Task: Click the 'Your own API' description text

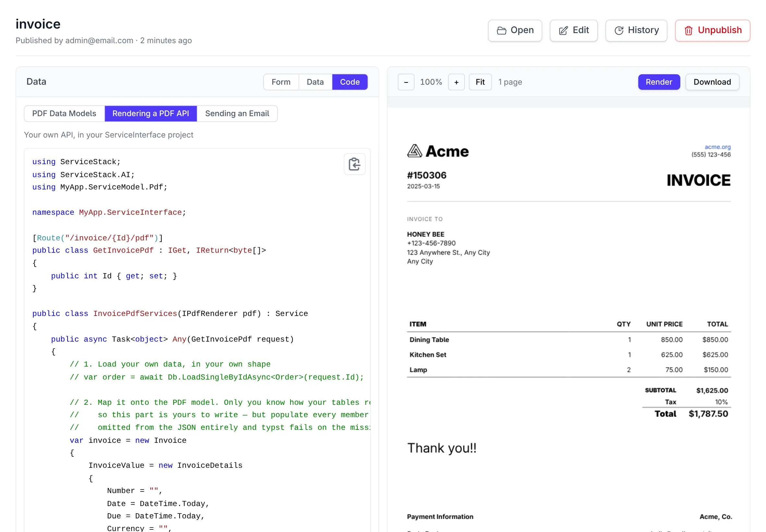Action: pos(108,135)
